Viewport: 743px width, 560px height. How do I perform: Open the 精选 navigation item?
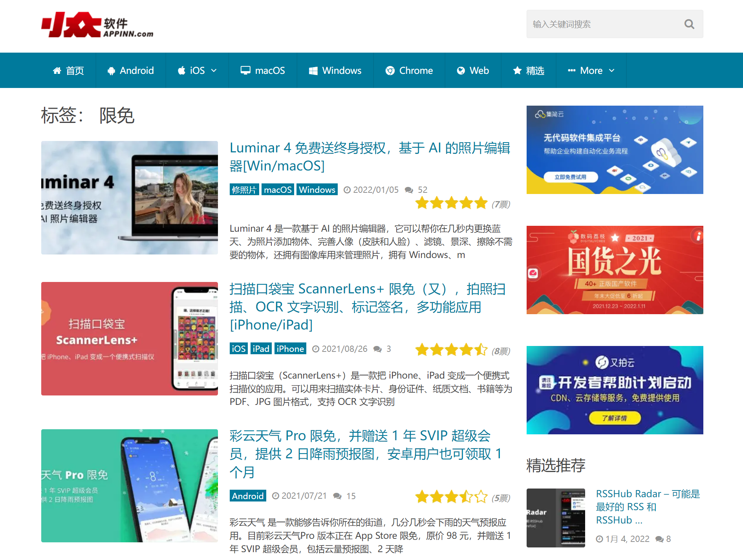point(529,71)
